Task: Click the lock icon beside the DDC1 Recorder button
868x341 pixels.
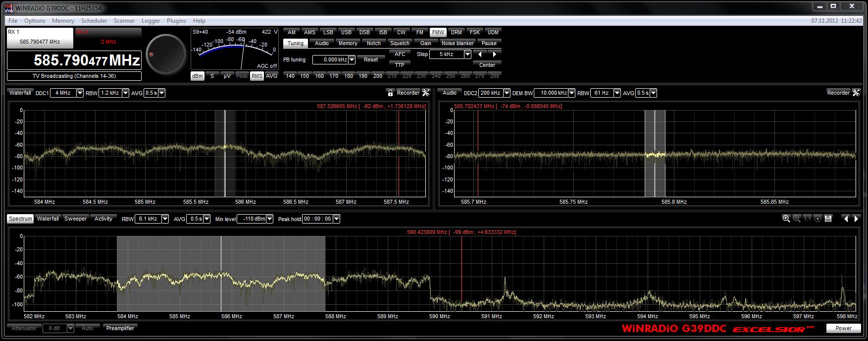Action: coord(390,93)
